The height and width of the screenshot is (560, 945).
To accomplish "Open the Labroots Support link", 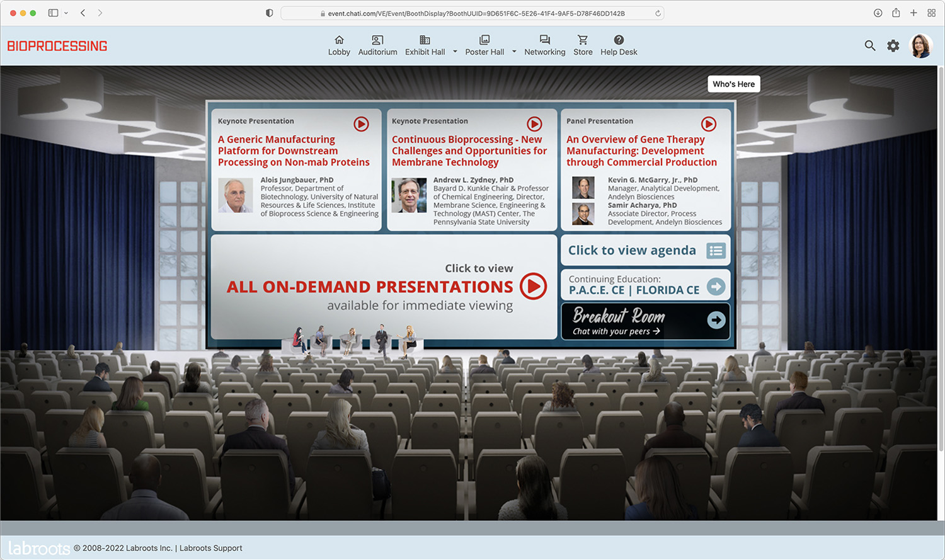I will click(210, 547).
